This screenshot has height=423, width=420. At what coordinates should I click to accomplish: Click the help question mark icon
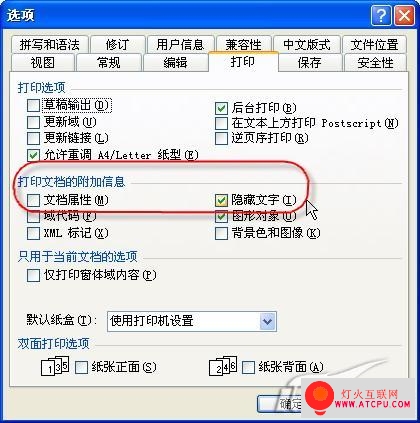381,16
